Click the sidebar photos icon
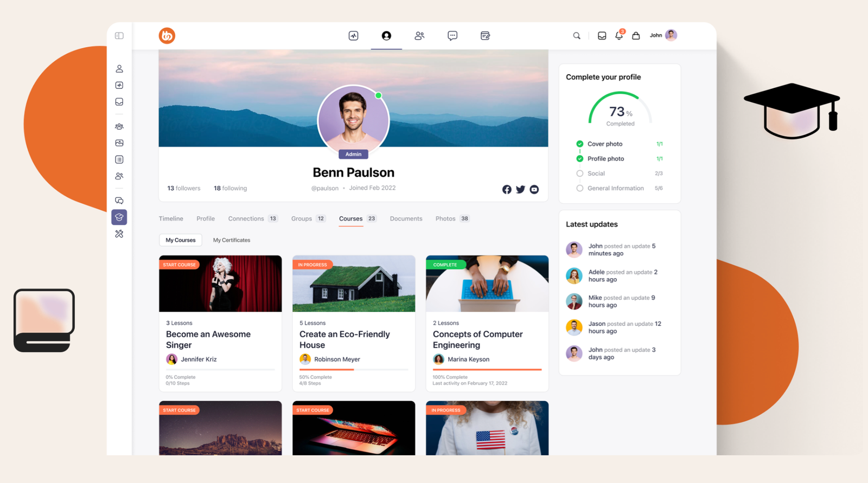 119,143
